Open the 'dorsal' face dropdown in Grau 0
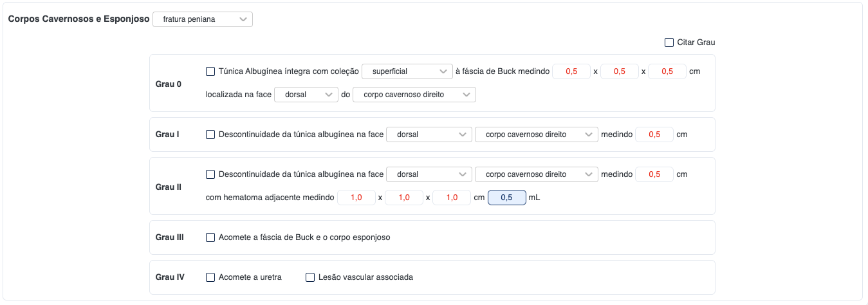 click(x=306, y=95)
